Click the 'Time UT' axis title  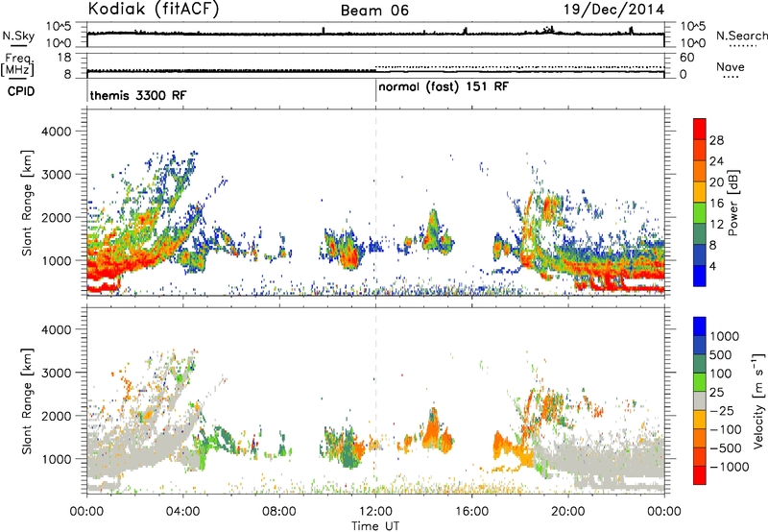coord(375,526)
